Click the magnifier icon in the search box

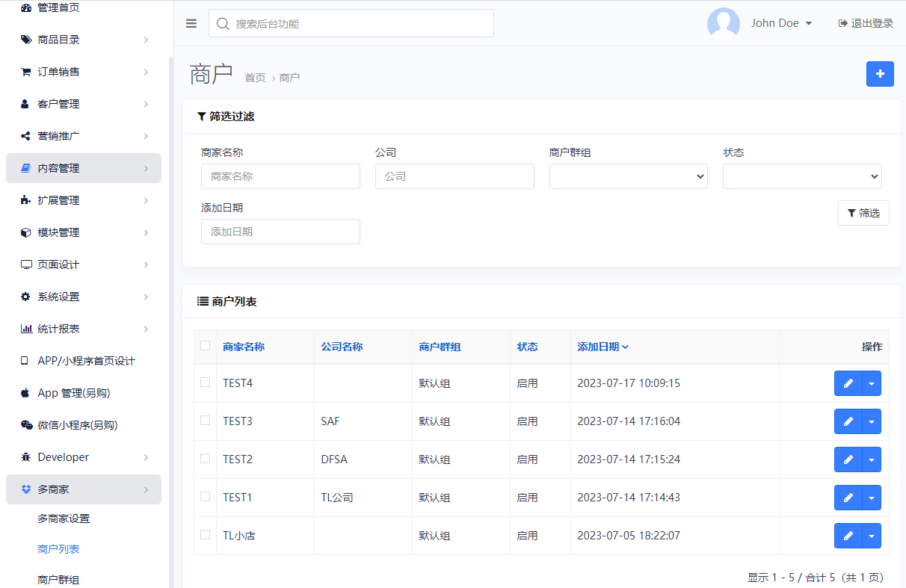pyautogui.click(x=222, y=24)
